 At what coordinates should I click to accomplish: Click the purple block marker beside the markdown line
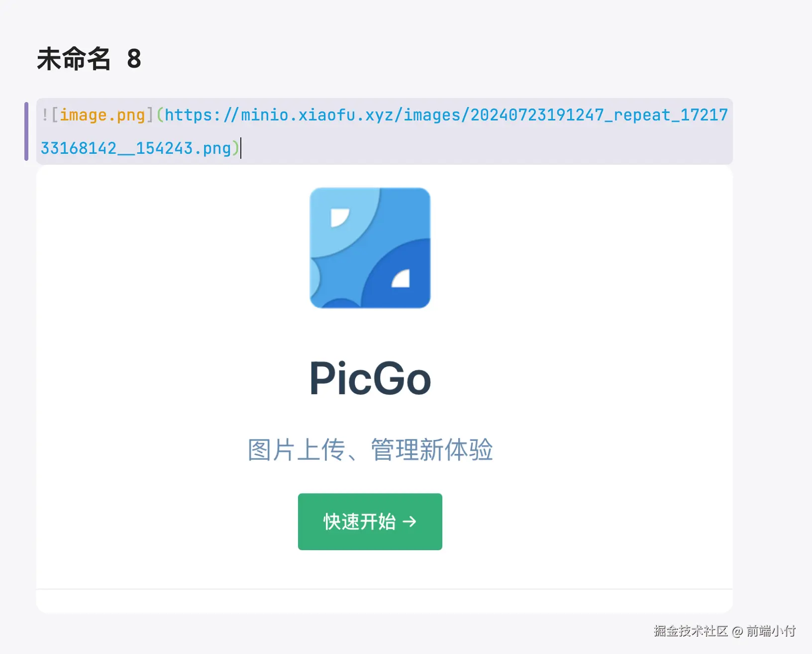tap(26, 131)
